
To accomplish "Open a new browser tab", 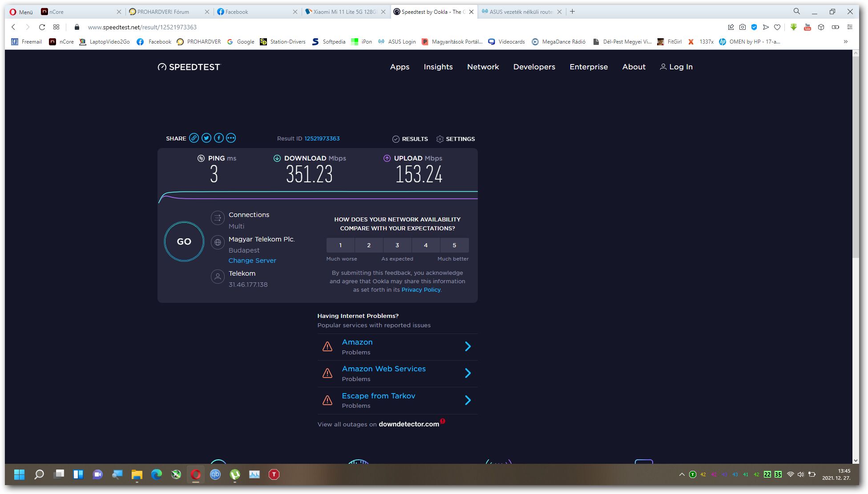I will click(x=573, y=12).
